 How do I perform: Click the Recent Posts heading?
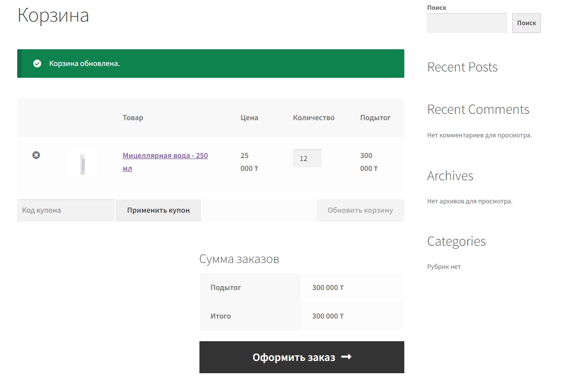point(462,67)
